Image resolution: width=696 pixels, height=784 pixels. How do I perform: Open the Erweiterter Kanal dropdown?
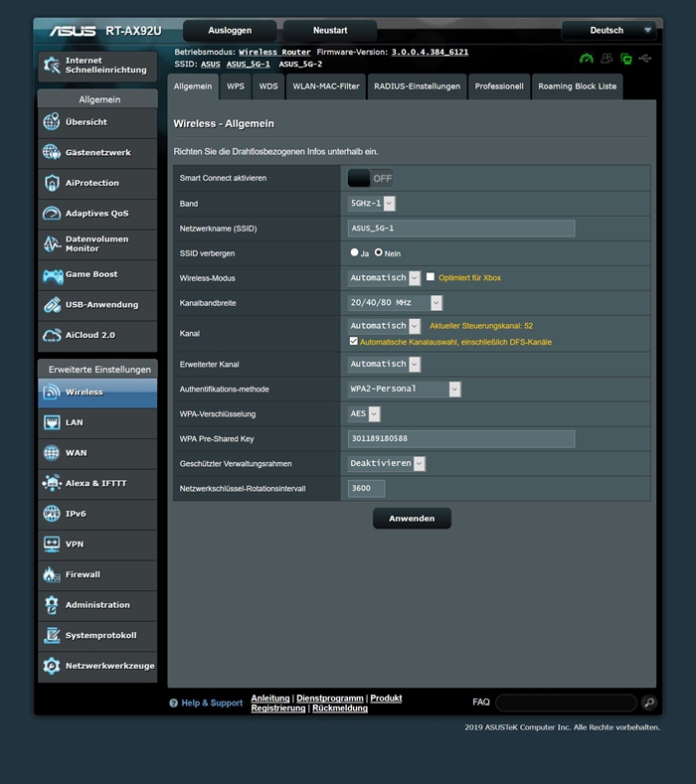(x=384, y=364)
